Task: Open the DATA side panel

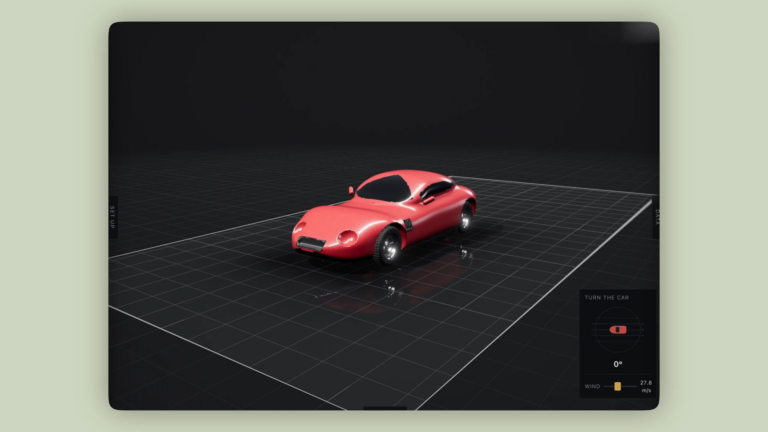Action: coord(656,217)
